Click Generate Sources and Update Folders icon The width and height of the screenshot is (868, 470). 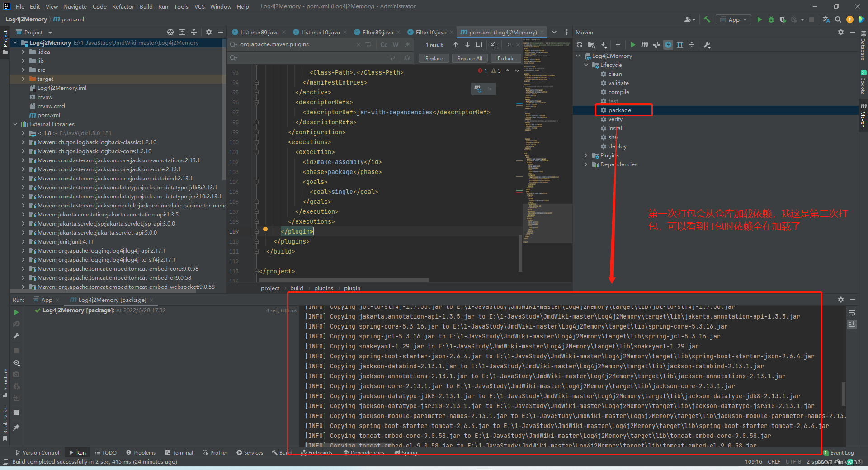click(x=591, y=45)
